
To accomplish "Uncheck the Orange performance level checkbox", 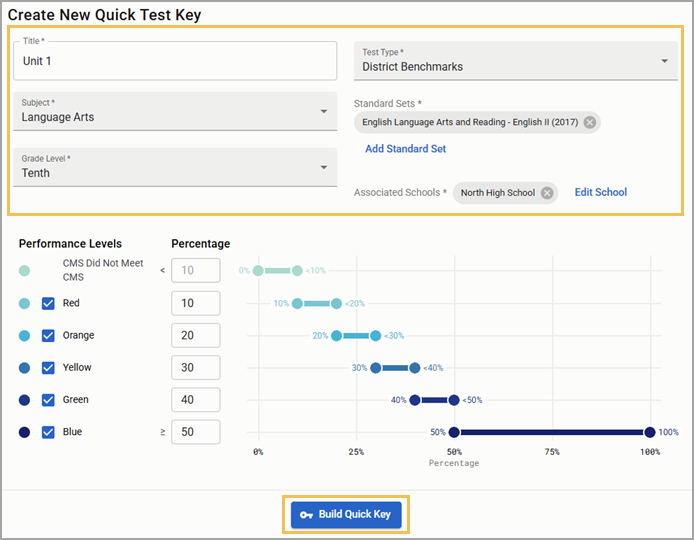I will click(48, 336).
